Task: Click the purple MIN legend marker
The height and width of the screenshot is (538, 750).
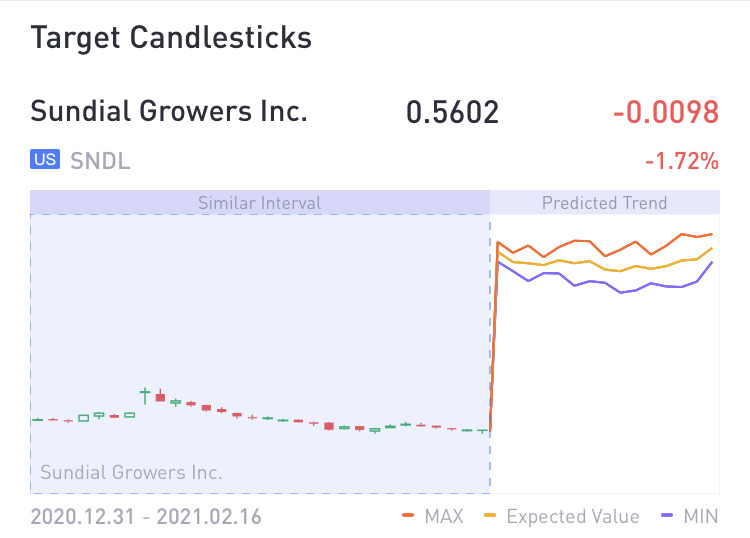Action: (x=667, y=516)
